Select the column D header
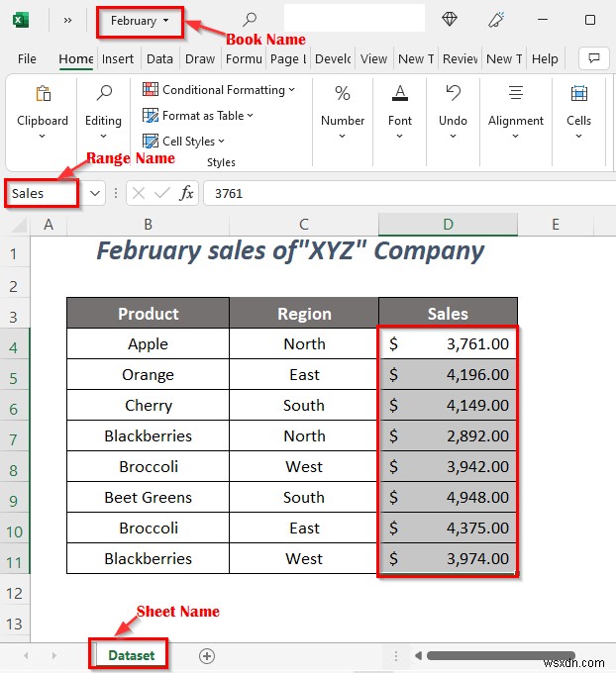 (448, 225)
